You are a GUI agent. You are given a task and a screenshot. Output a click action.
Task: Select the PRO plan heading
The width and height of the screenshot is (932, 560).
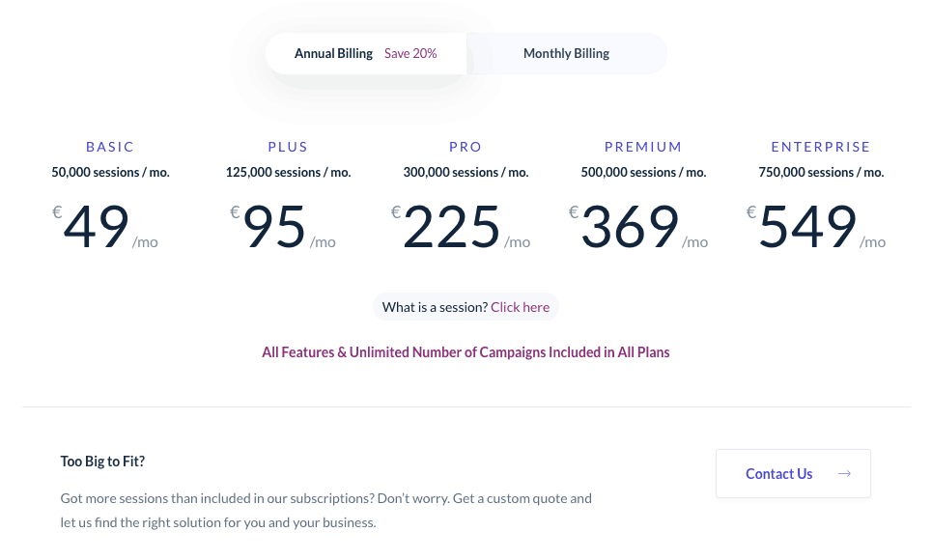[466, 147]
